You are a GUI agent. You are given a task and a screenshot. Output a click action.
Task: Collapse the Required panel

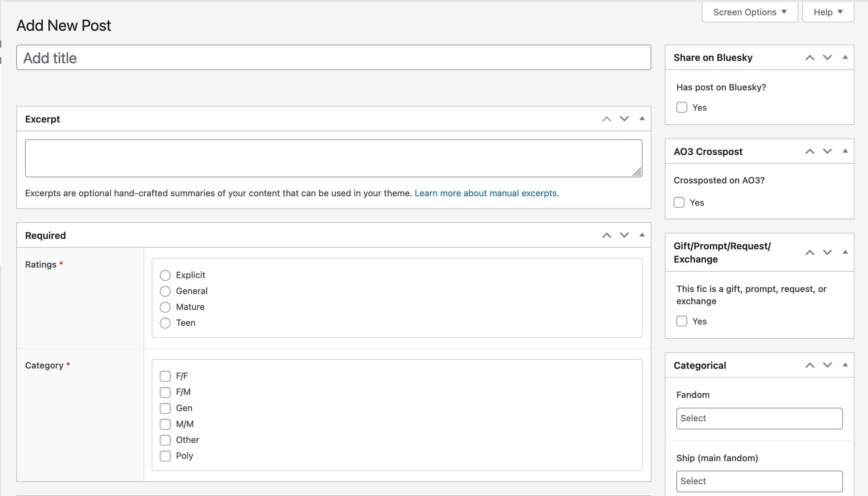[x=642, y=235]
